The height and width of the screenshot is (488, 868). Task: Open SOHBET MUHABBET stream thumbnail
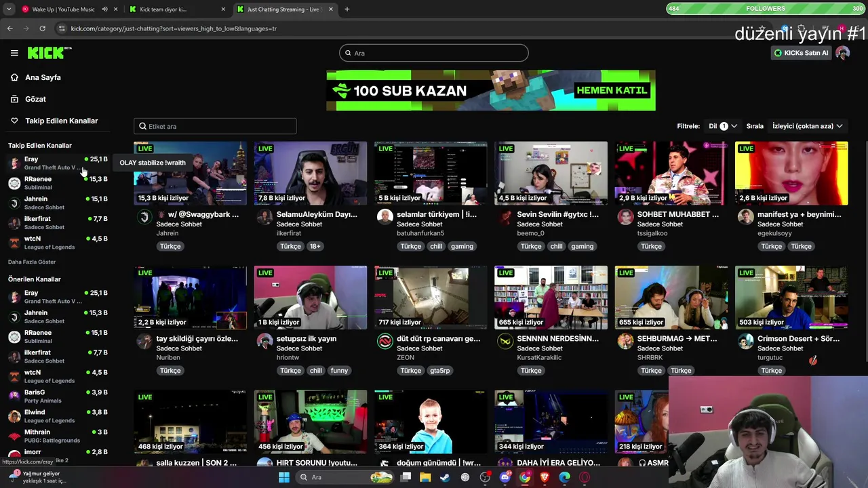[671, 173]
